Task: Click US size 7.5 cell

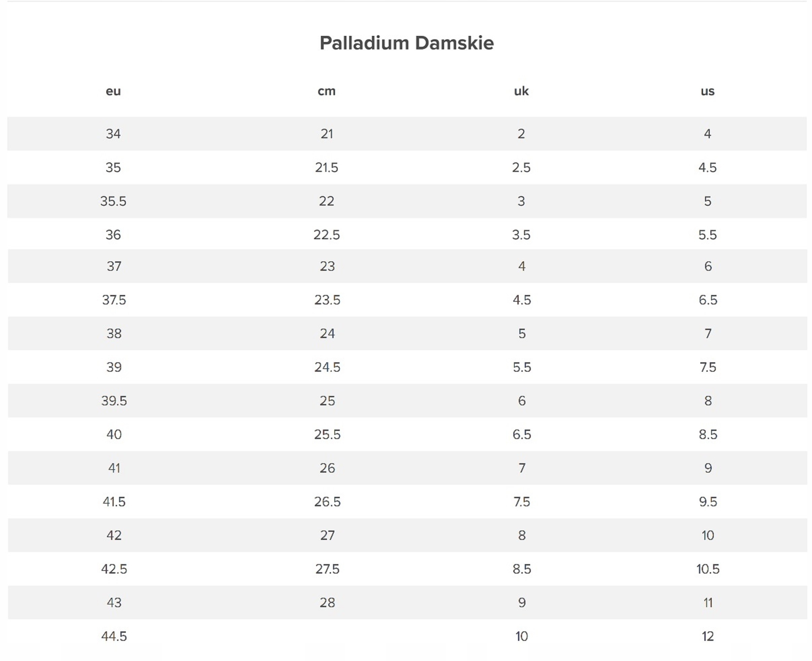Action: [x=708, y=367]
